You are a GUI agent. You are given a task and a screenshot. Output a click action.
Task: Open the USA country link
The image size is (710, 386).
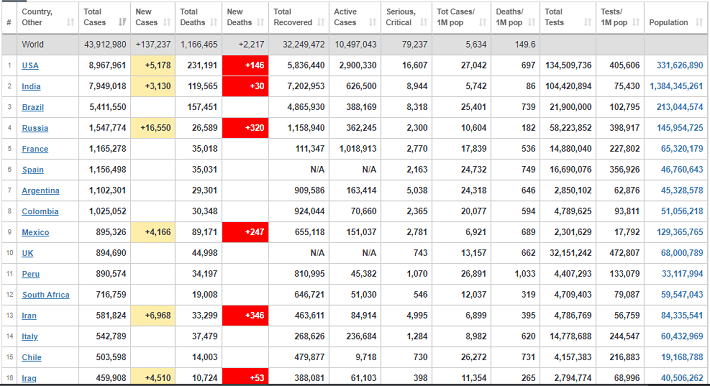click(x=30, y=66)
